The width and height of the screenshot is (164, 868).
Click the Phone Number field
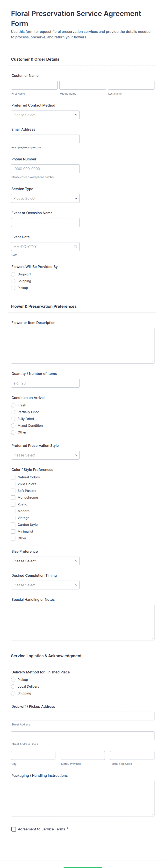point(45,169)
